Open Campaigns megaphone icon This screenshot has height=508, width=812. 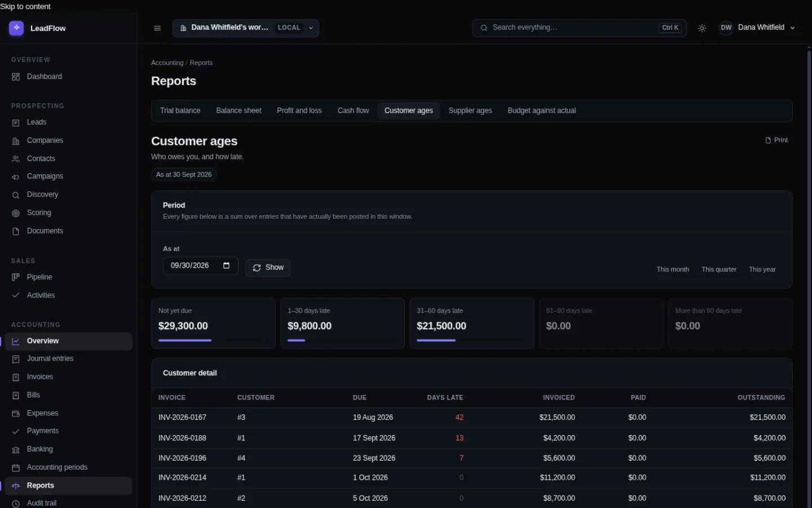tap(16, 177)
